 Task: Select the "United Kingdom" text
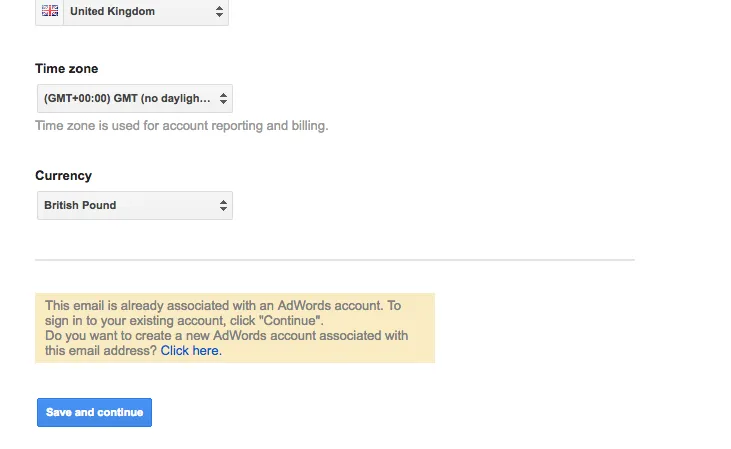(112, 12)
